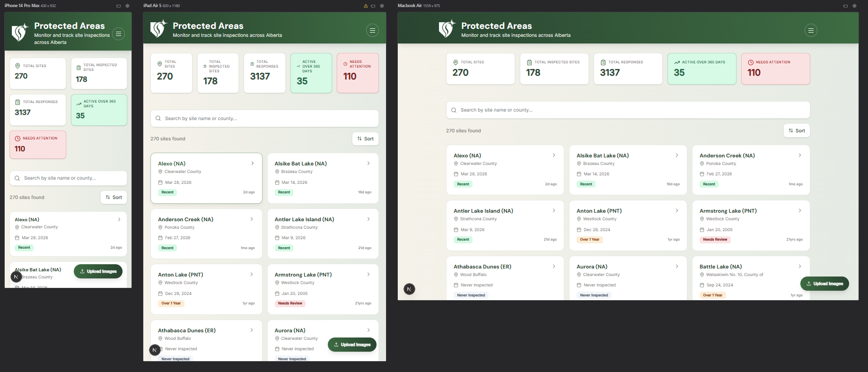Viewport: 868px width, 372px height.
Task: Open Anderson Creek (NA) card in iPad view
Action: (x=206, y=234)
